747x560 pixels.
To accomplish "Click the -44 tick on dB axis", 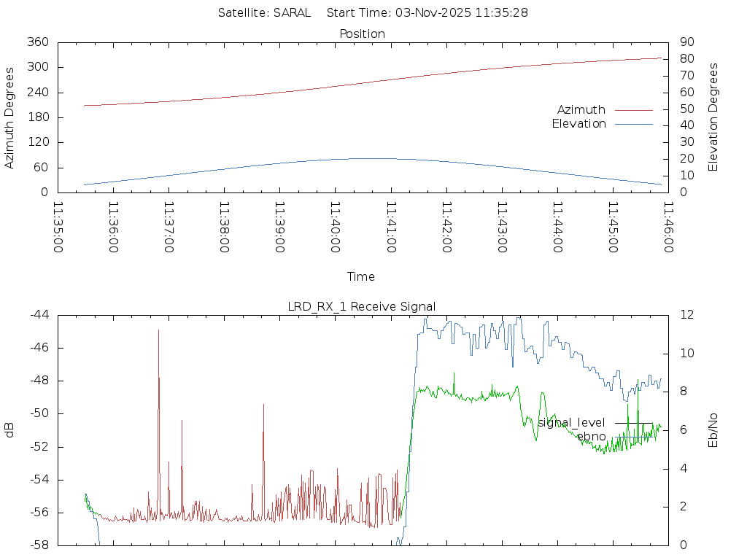I will tap(38, 315).
